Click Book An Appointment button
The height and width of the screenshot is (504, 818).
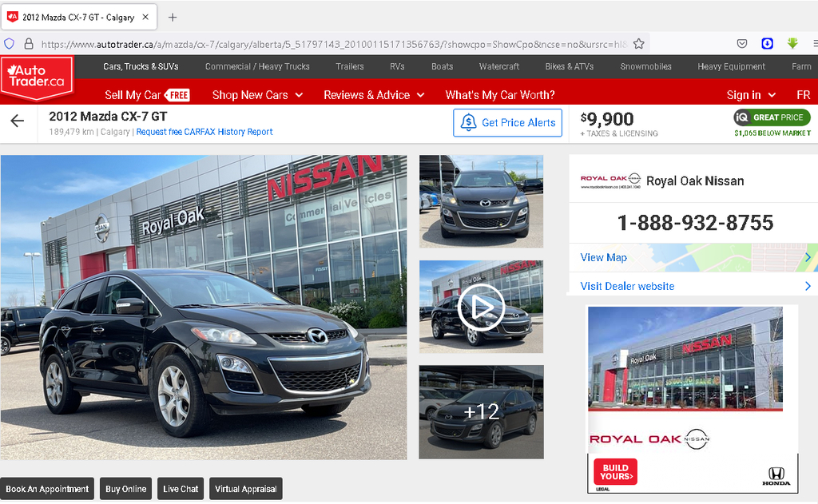pyautogui.click(x=47, y=489)
